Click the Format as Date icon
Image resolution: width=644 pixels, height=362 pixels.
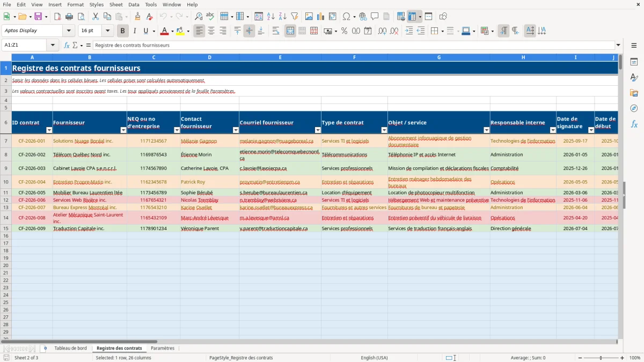click(x=368, y=31)
